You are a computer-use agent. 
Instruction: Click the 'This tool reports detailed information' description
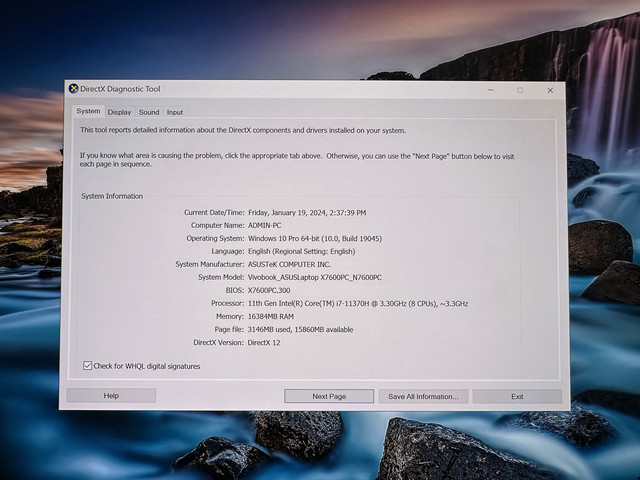point(243,130)
